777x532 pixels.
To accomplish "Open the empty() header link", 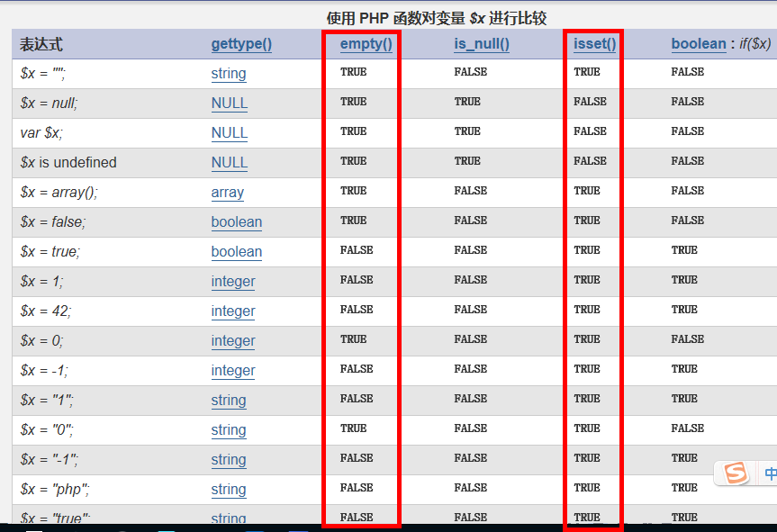I will [x=366, y=44].
